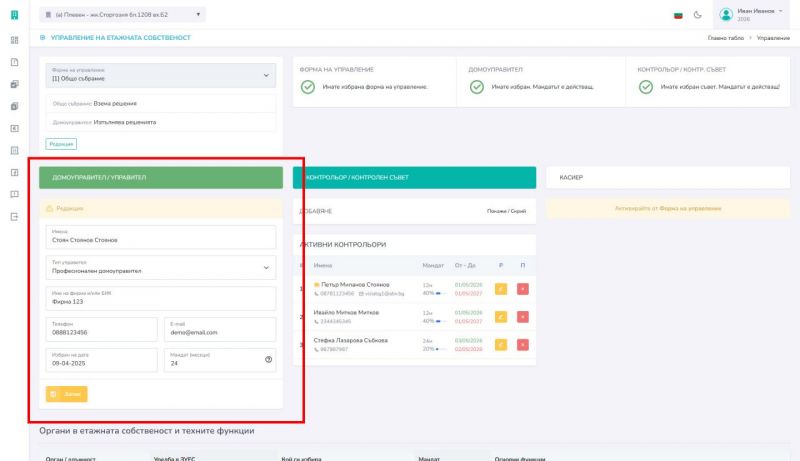Delete controller Ивайло Митков Митков red button

[522, 317]
